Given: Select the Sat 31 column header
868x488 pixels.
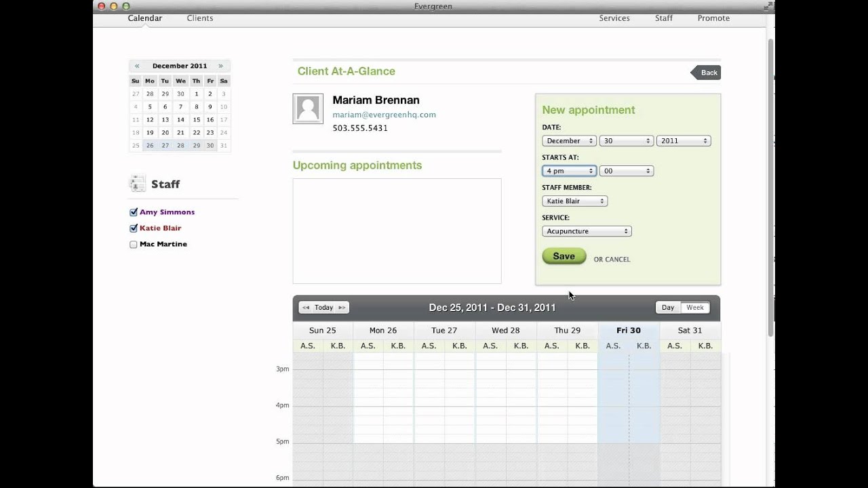Looking at the screenshot, I should click(690, 331).
